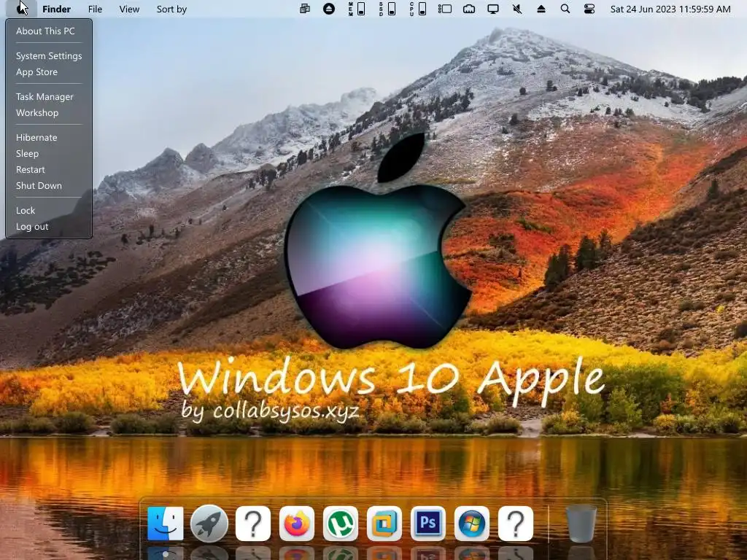Screen dimensions: 747x560
Task: Open the Apple logo menu
Action: coord(21,9)
